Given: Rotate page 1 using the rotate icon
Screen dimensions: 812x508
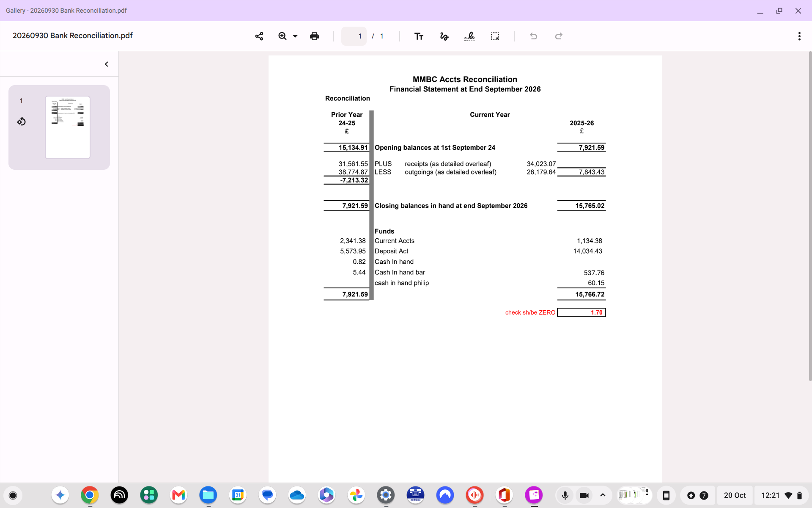Looking at the screenshot, I should tap(22, 121).
